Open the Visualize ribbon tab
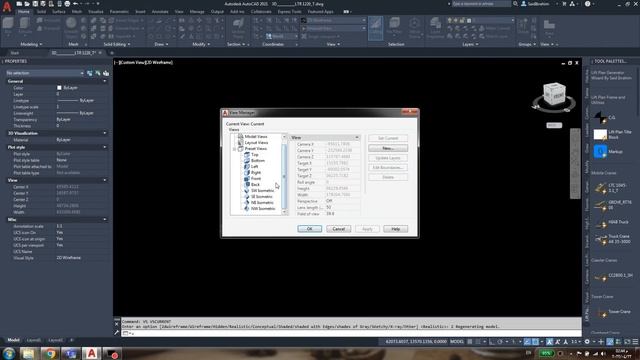This screenshot has width=640, height=360. click(96, 11)
